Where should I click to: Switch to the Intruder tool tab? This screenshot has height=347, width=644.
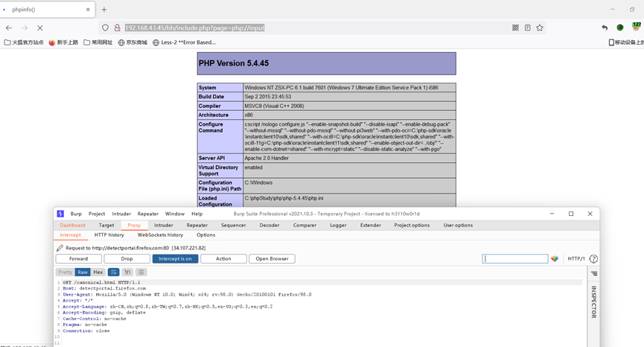point(164,226)
